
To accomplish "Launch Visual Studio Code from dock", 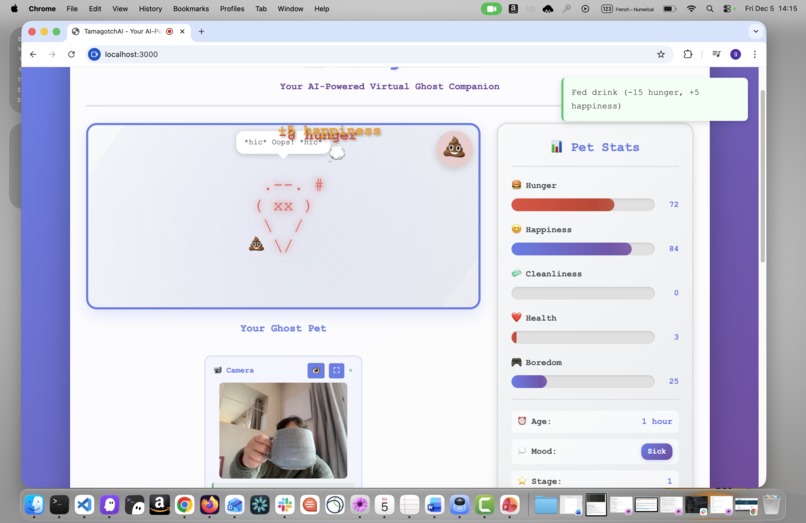I will point(84,504).
